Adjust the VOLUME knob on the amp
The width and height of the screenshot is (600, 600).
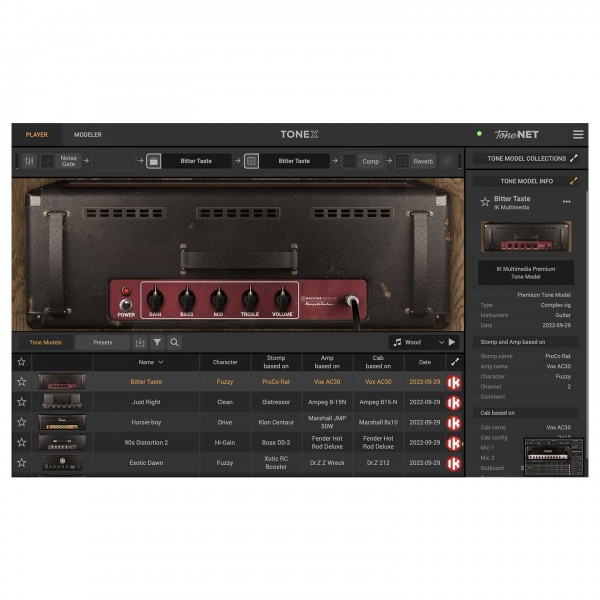[282, 298]
